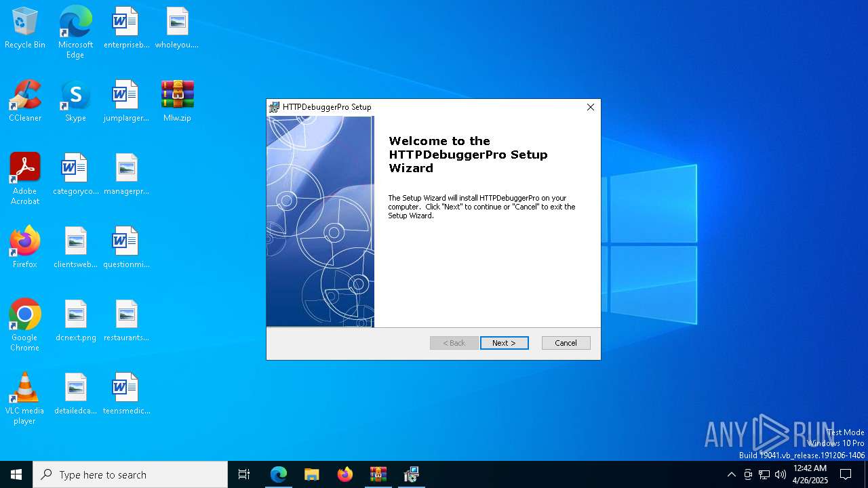The image size is (868, 488).
Task: Open the Recycle Bin desktop icon
Action: (25, 28)
